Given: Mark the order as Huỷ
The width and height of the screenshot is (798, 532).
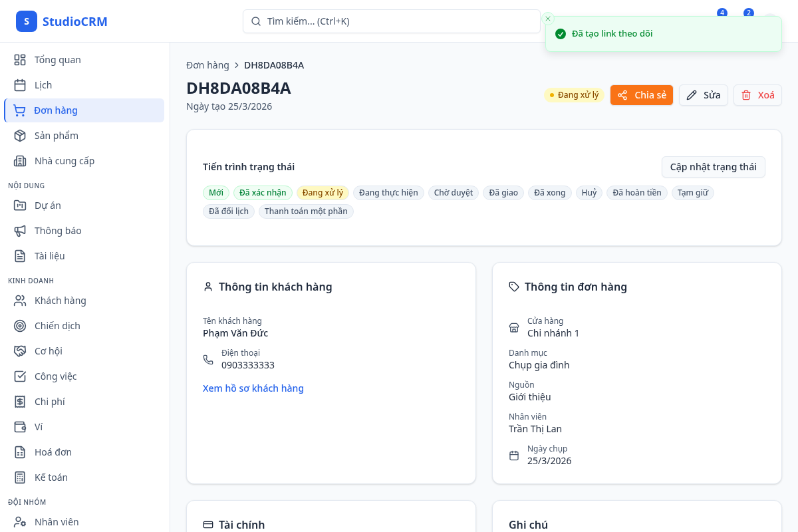Looking at the screenshot, I should (x=589, y=193).
